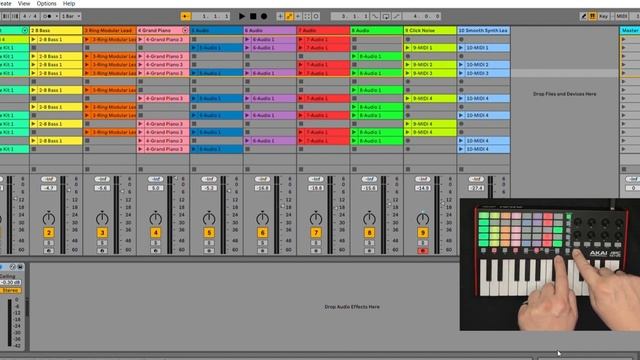Viewport: 640px width, 360px height.
Task: Click loop start field 3. 1. 1
Action: 350,16
